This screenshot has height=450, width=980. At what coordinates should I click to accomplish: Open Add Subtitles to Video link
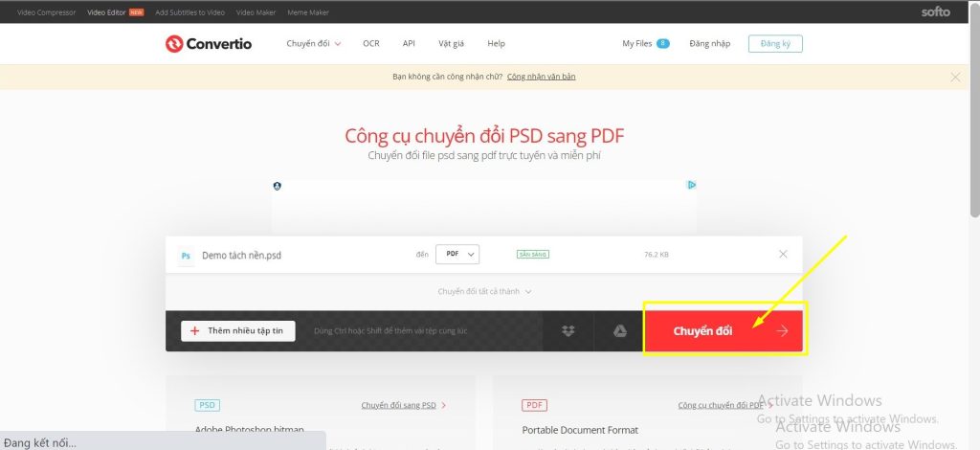[190, 12]
